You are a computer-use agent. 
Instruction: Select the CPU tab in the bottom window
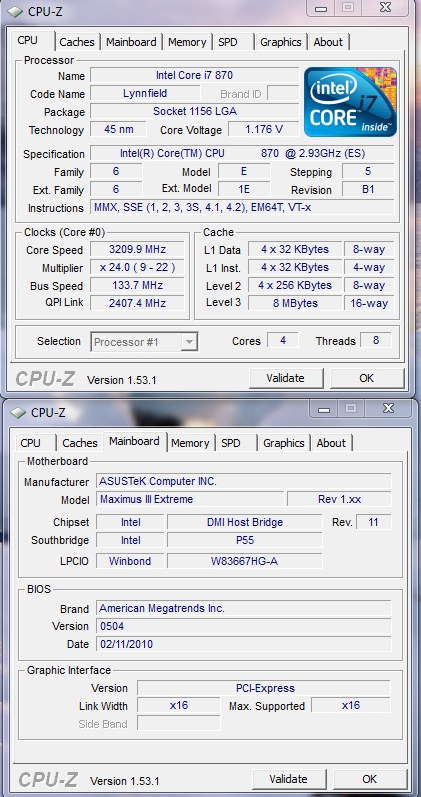click(31, 443)
